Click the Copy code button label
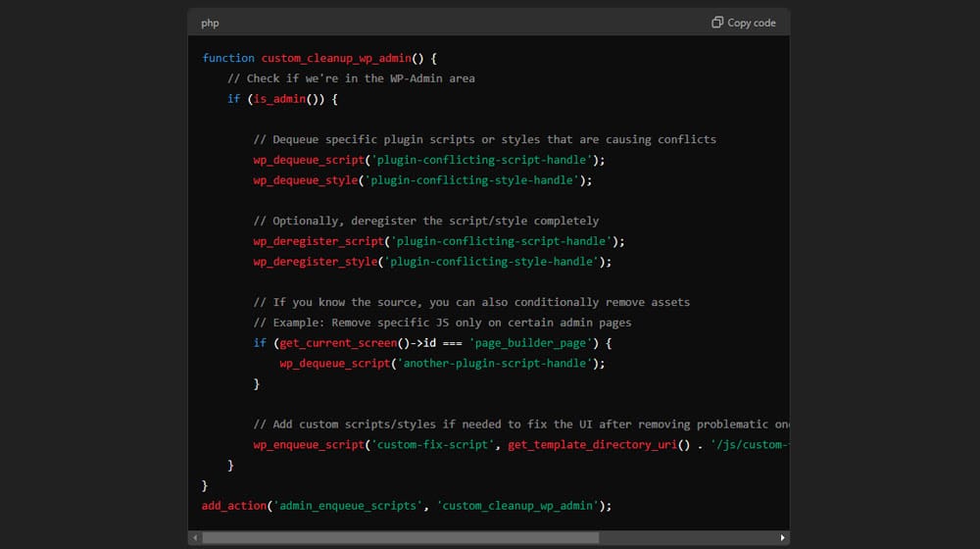Screen dimensions: 980x549 (x=752, y=23)
